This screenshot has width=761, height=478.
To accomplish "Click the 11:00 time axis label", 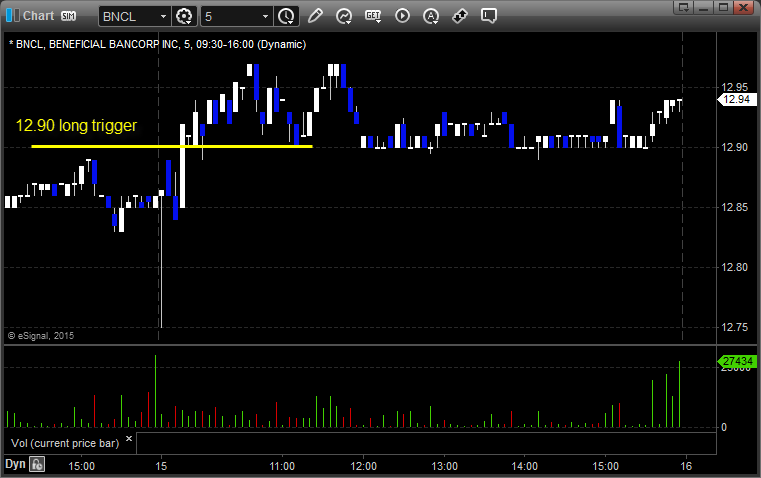I will 281,466.
